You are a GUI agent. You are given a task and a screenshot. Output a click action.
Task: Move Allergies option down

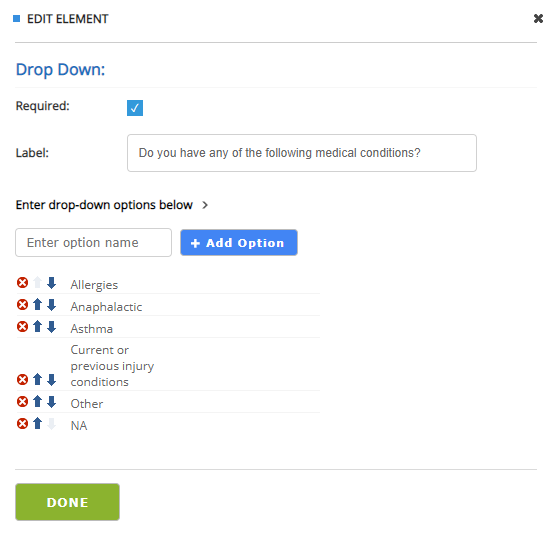[x=51, y=283]
